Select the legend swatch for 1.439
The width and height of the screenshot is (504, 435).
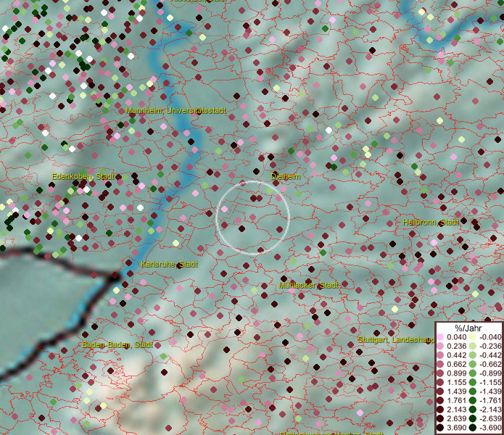tap(440, 391)
